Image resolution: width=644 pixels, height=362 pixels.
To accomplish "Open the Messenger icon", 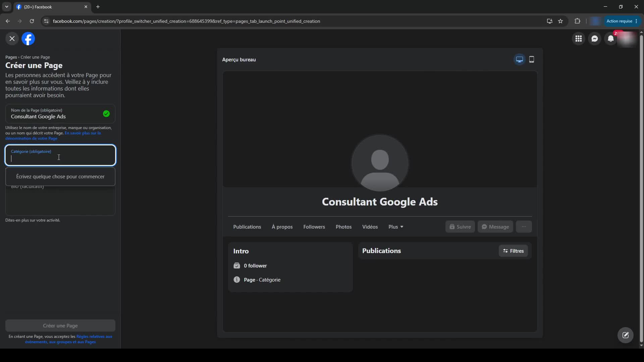I will (x=595, y=39).
